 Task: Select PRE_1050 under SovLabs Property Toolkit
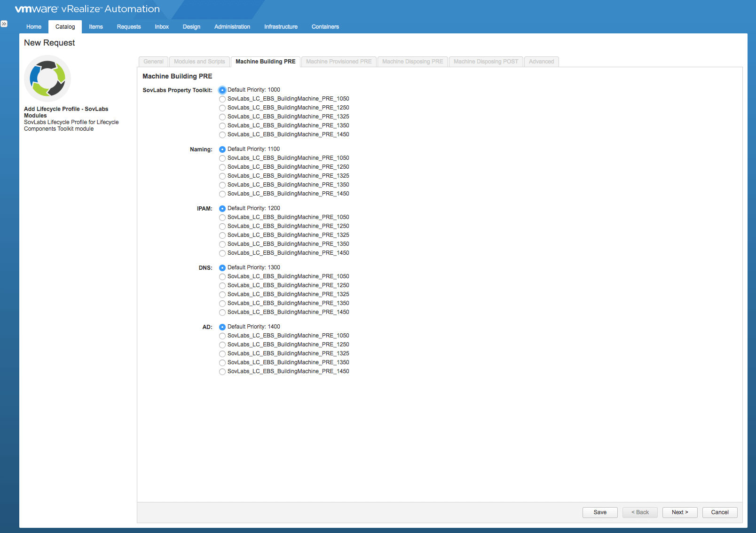point(222,99)
